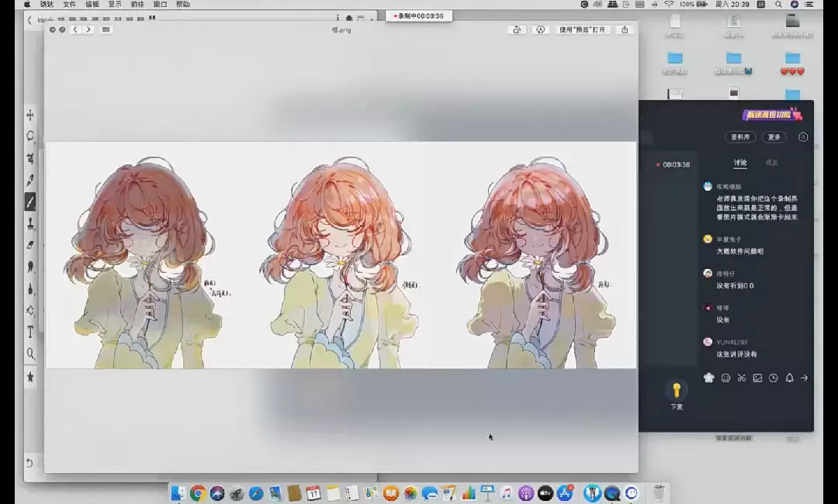This screenshot has height=504, width=838.
Task: Select the Brush tool
Action: [30, 202]
